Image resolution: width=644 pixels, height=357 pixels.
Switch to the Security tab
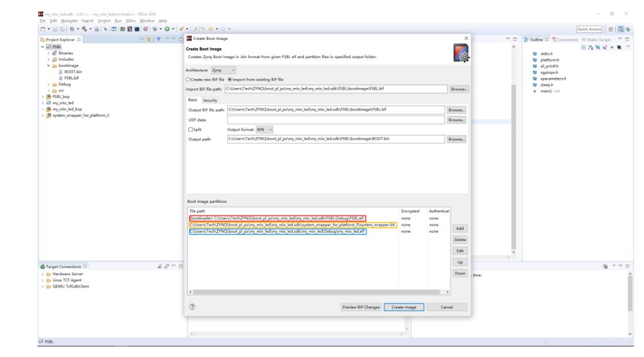pyautogui.click(x=210, y=101)
